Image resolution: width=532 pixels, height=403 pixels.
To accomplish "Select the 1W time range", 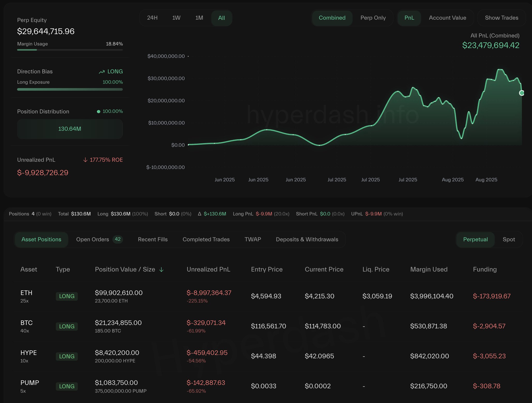I will [176, 18].
